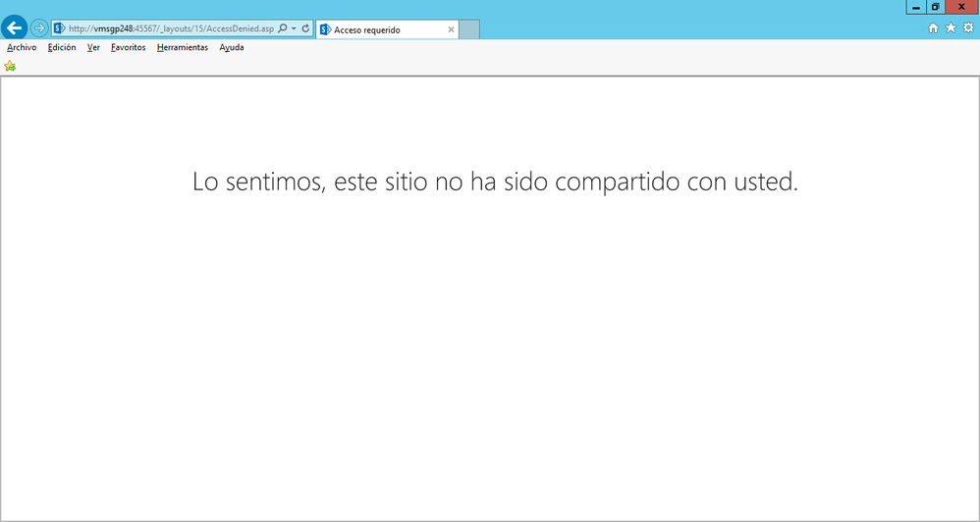
Task: Open the Ayuda menu
Action: click(x=231, y=47)
